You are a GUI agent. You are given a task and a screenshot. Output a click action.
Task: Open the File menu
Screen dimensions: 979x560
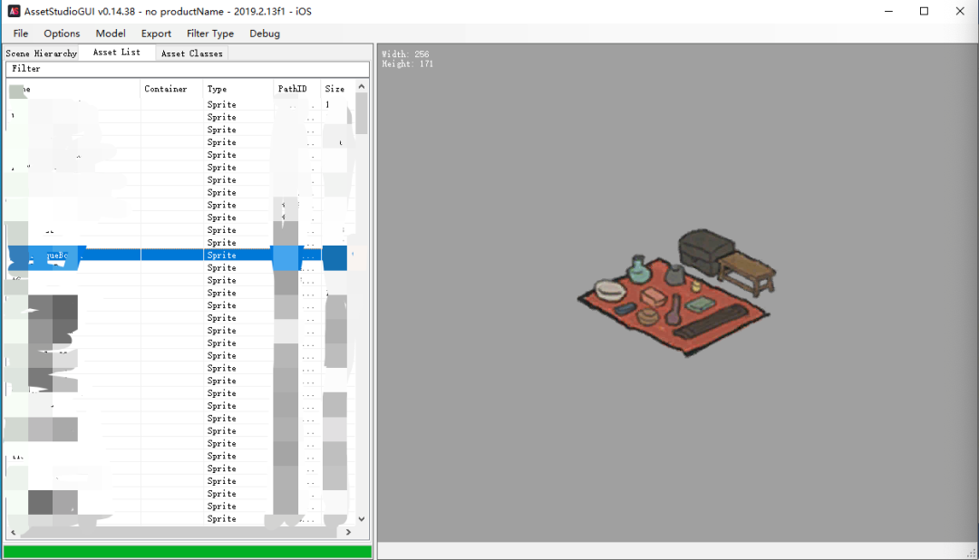(x=21, y=34)
